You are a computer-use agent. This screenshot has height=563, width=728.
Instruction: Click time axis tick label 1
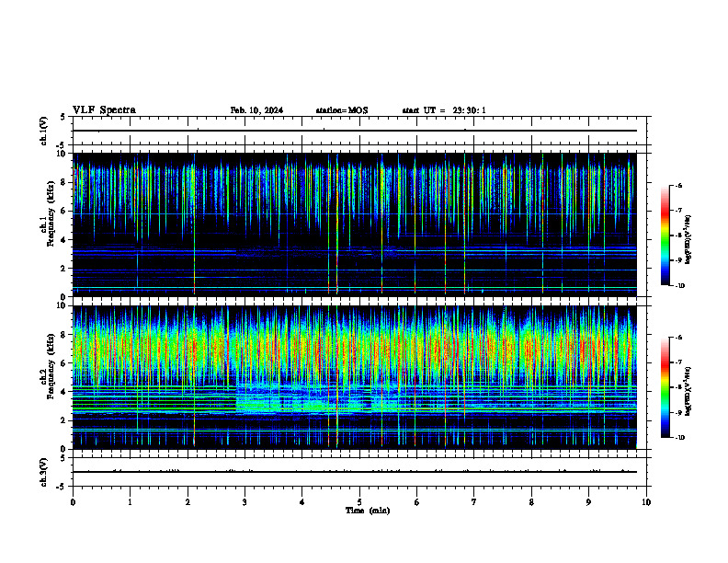pos(130,502)
